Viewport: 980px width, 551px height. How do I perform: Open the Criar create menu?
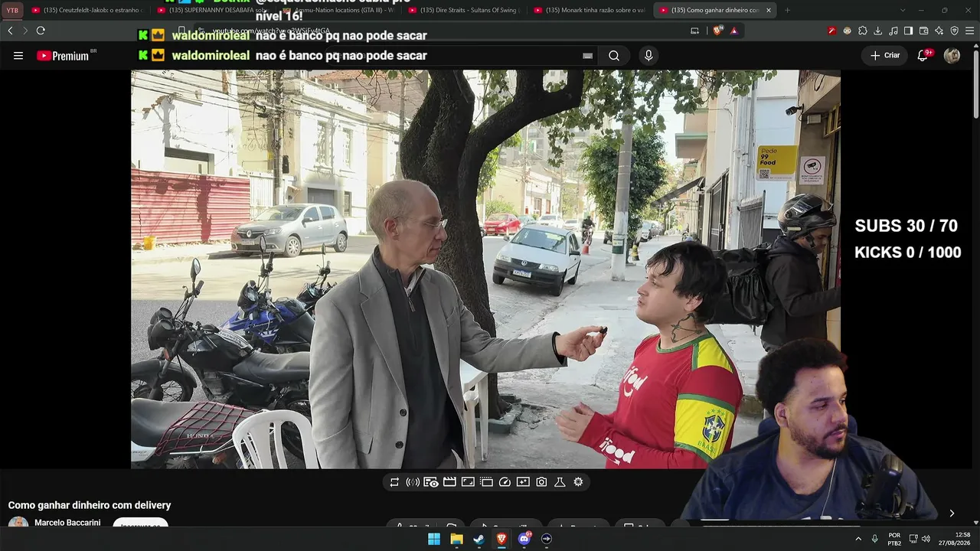click(885, 56)
